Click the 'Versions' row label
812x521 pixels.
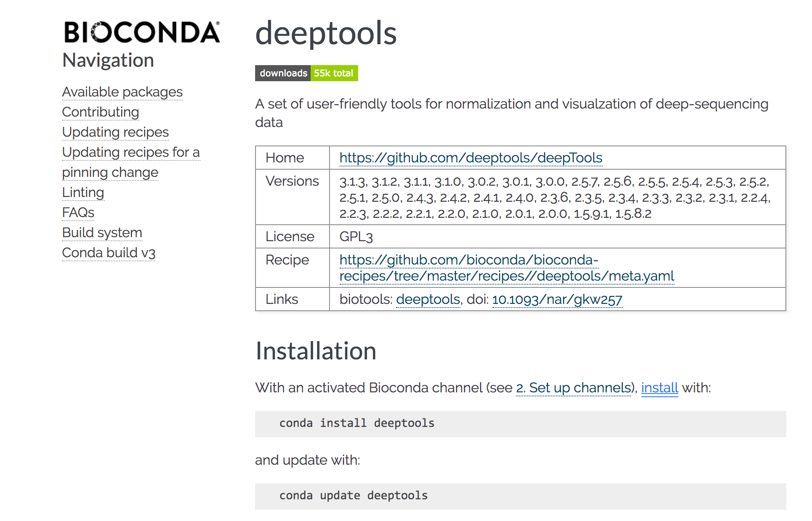(292, 181)
